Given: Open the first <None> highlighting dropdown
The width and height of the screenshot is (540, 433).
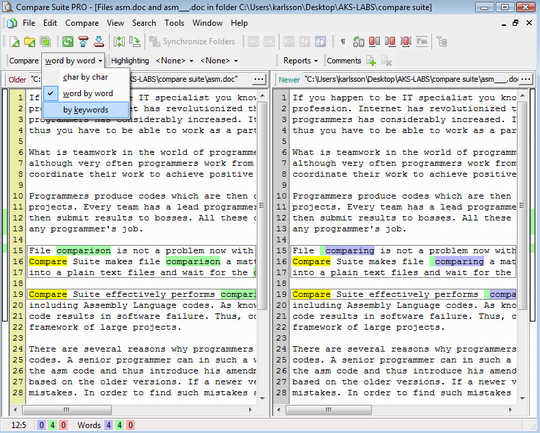Looking at the screenshot, I should [174, 61].
